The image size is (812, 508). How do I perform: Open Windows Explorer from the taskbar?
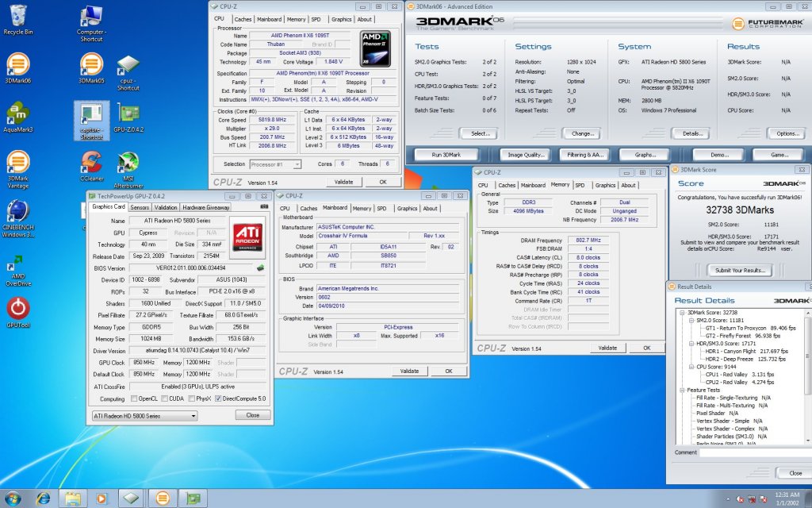(x=72, y=498)
